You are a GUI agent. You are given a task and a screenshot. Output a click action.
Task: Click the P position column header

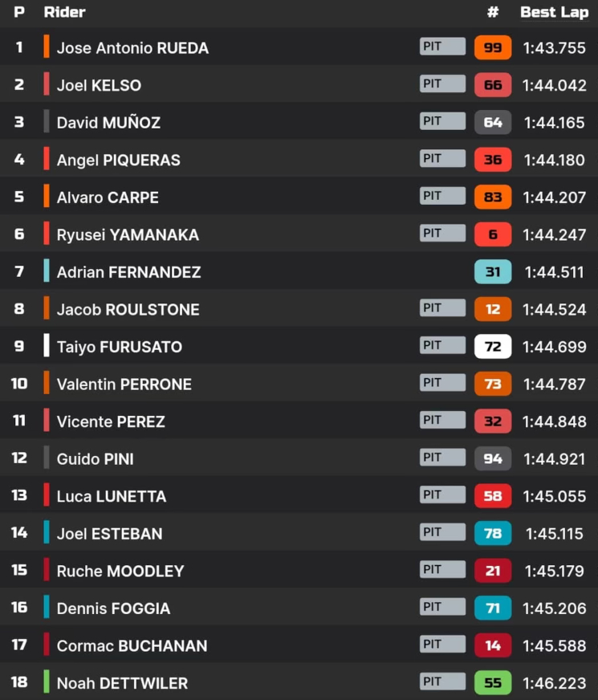tap(19, 12)
